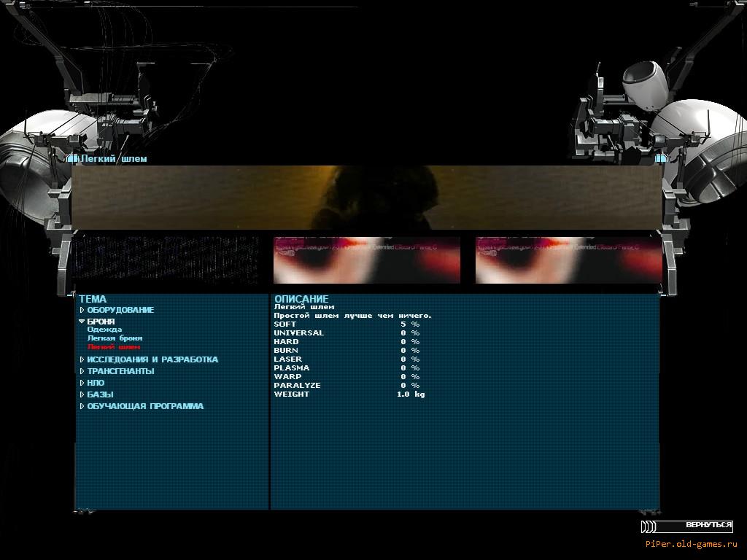Click the ВЕРНУТЬСЯ back button

[708, 525]
